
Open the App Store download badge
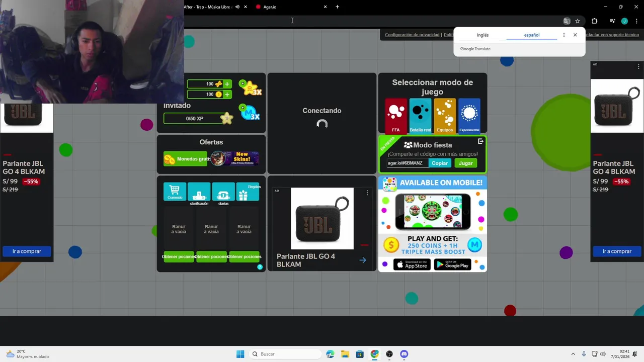(412, 264)
